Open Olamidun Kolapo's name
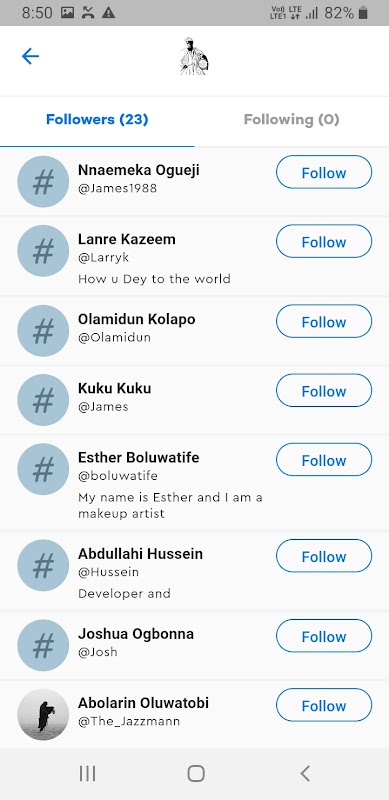The height and width of the screenshot is (800, 389). (136, 319)
